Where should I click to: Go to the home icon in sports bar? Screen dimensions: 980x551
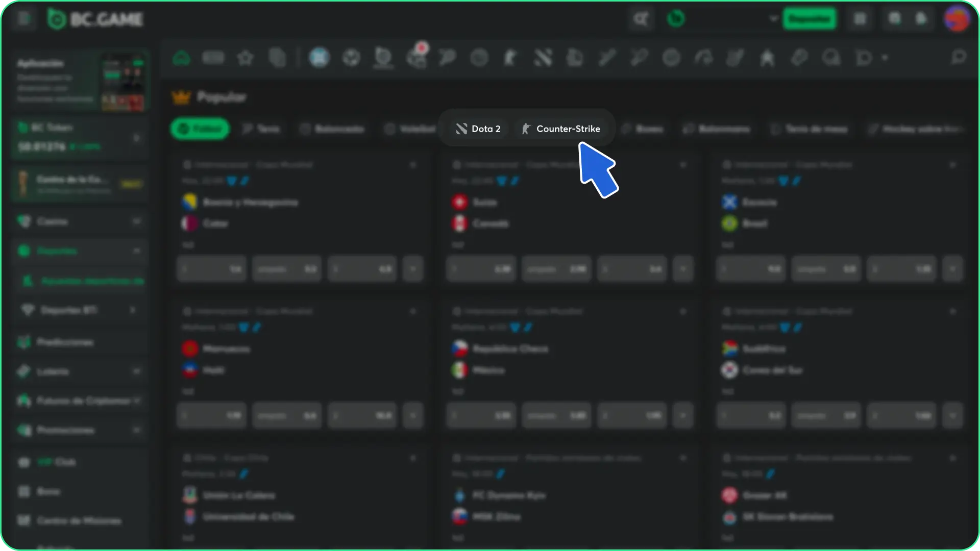pyautogui.click(x=181, y=58)
